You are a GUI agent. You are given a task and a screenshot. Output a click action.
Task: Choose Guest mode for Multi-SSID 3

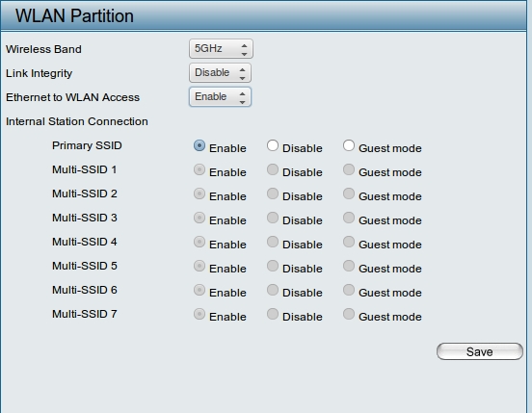pos(349,218)
